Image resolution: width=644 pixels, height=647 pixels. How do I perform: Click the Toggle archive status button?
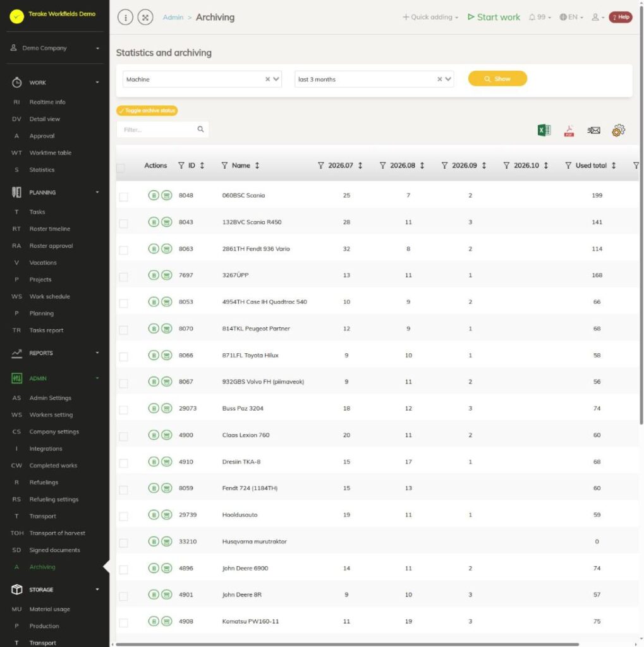(147, 111)
